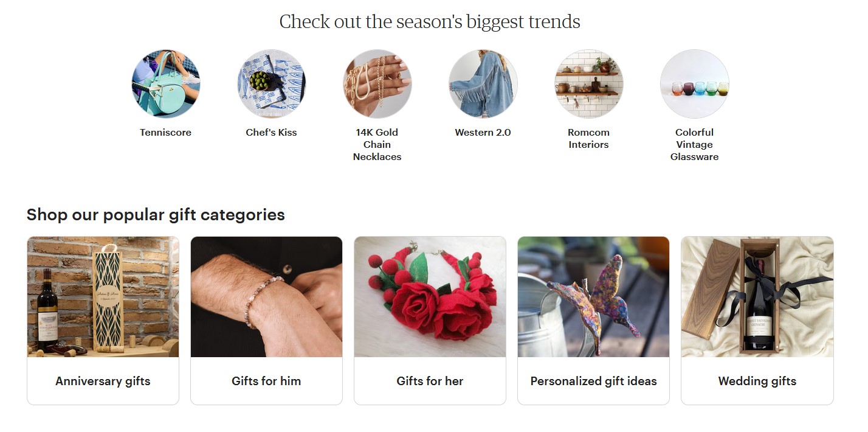
Task: Click the Anniversary gifts card title
Action: (103, 381)
